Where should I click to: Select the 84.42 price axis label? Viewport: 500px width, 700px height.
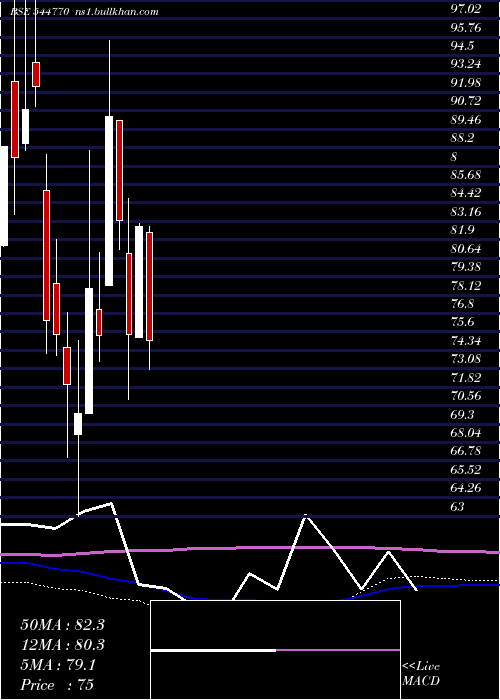(466, 193)
